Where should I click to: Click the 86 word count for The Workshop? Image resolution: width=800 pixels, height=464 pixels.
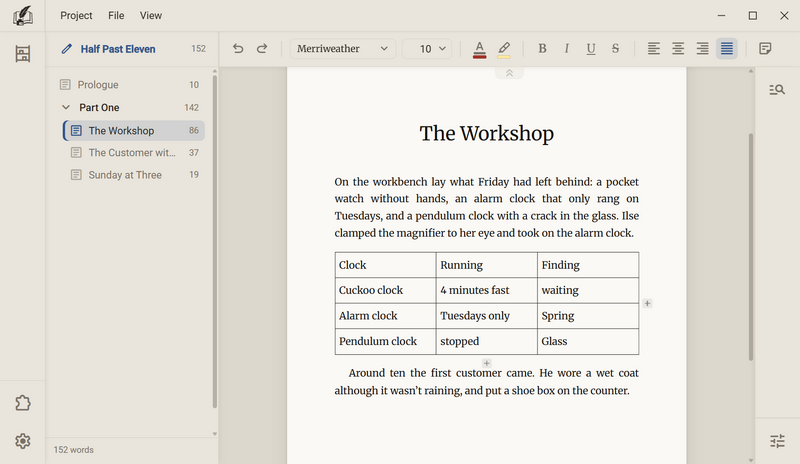[x=193, y=131]
